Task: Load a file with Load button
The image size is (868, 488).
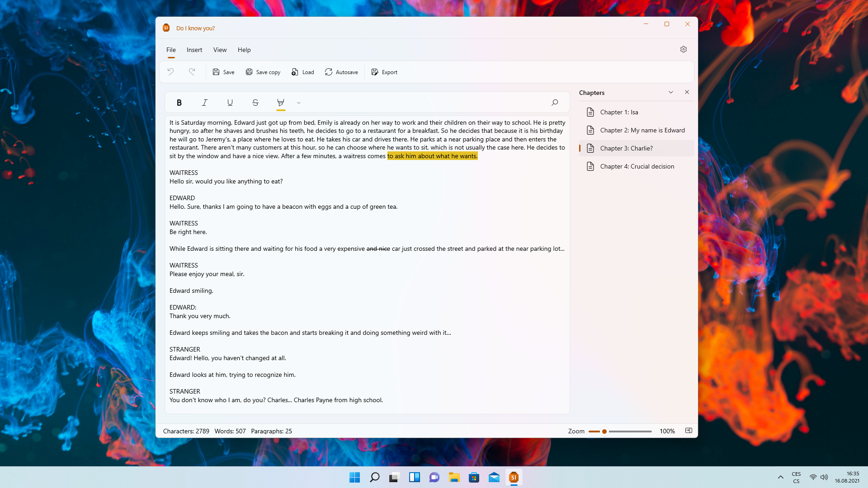Action: 302,72
